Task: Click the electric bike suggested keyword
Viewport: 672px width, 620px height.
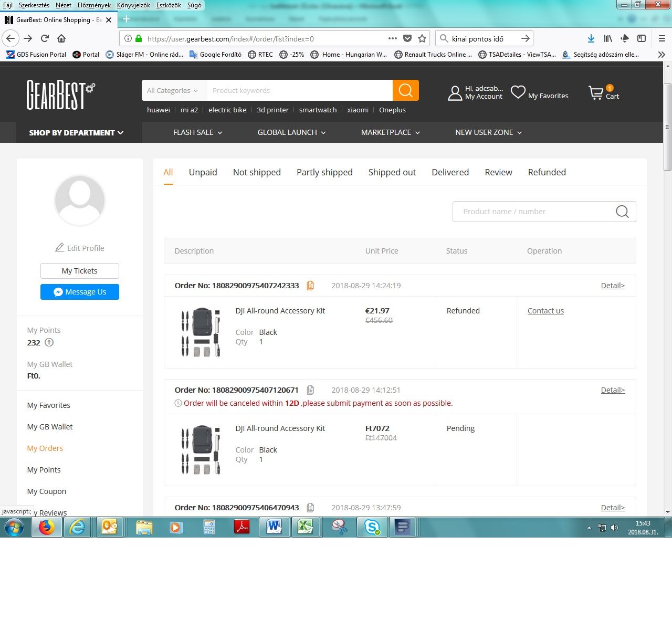Action: click(227, 110)
